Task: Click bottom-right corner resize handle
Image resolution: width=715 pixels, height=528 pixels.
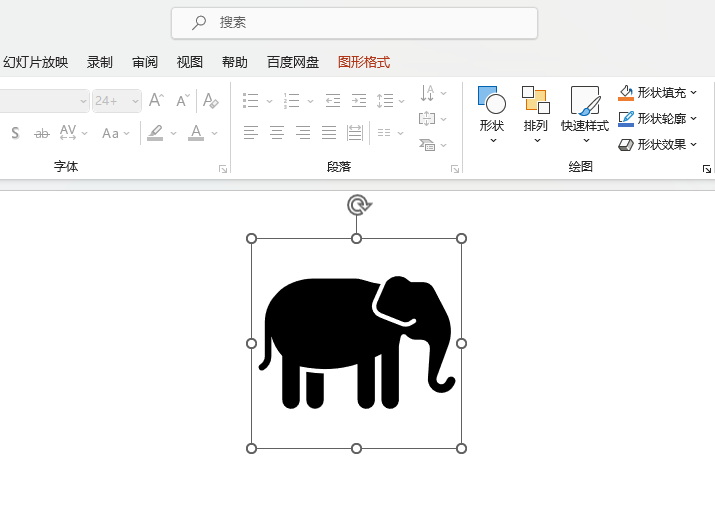Action: point(461,448)
